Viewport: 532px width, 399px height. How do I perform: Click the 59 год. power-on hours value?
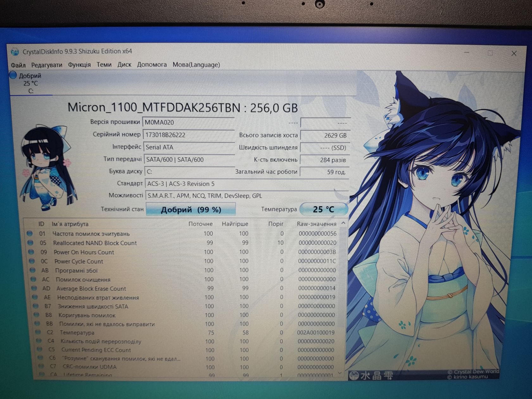[325, 172]
